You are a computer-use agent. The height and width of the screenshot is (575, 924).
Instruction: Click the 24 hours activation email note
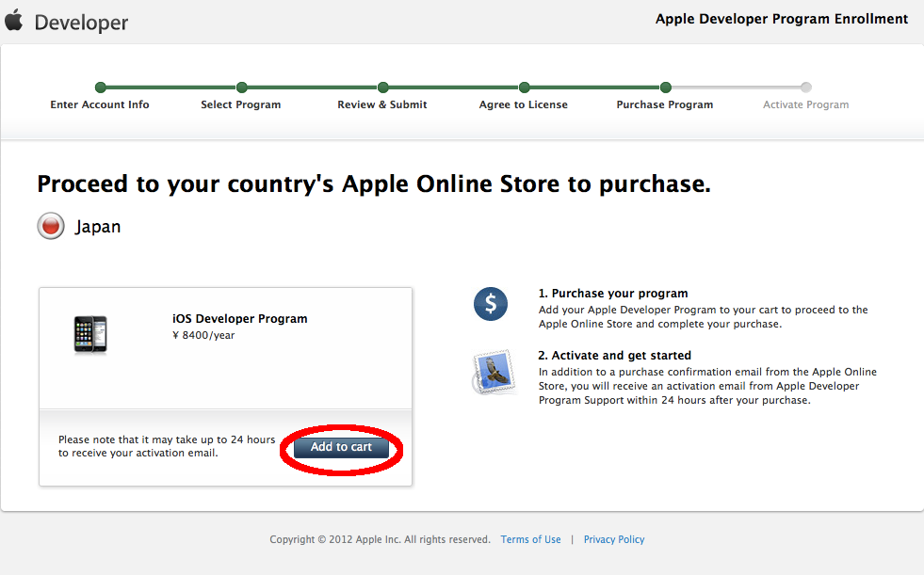[x=167, y=446]
